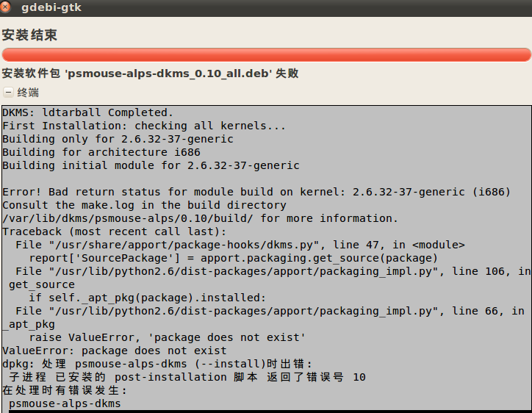This screenshot has height=413, width=532.
Task: Click the red installation progress bar
Action: [266, 54]
